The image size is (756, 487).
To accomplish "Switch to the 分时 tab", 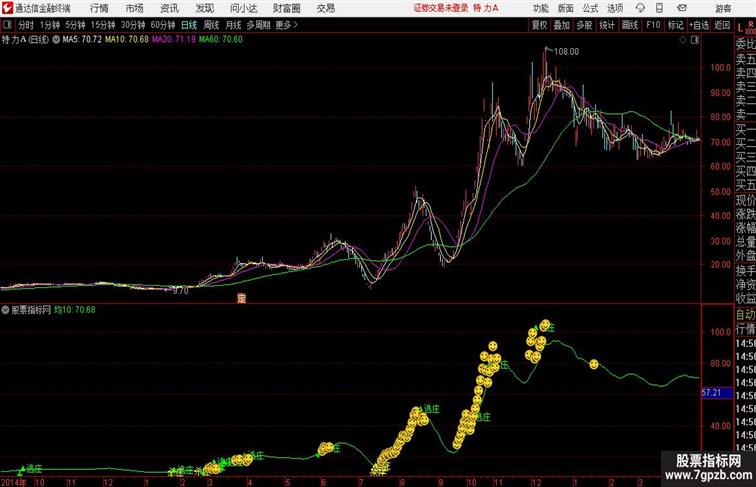I will click(x=26, y=25).
